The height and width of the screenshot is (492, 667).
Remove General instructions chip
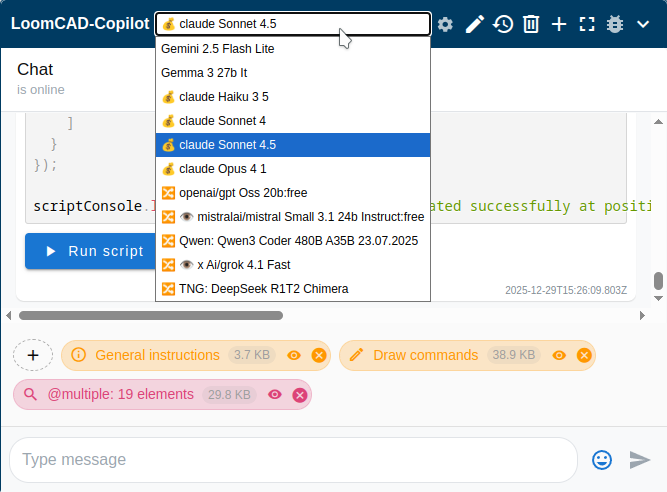(x=319, y=355)
